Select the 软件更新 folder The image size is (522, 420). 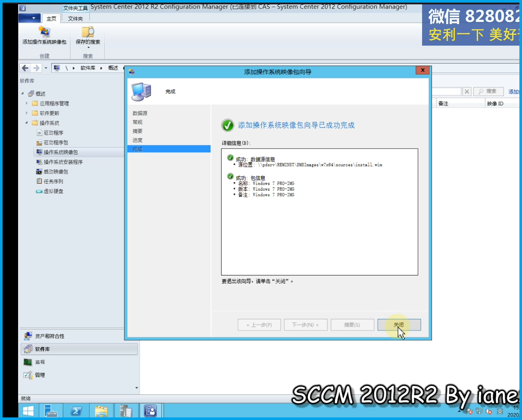50,113
